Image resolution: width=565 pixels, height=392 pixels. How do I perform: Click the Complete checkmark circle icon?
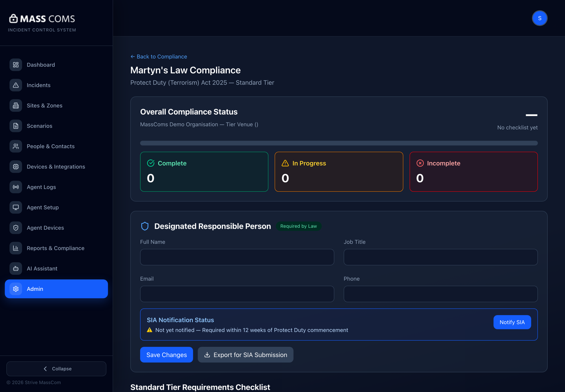click(x=151, y=163)
